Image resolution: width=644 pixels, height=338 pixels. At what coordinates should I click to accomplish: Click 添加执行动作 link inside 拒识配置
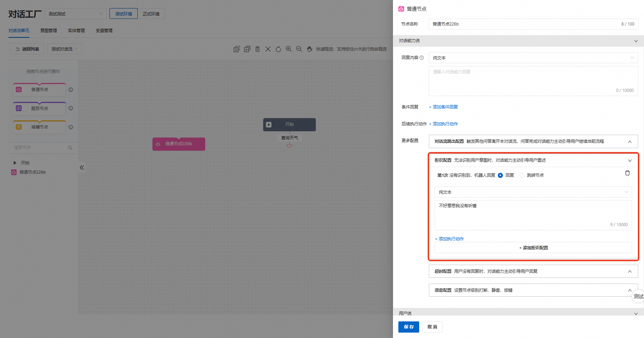click(449, 239)
